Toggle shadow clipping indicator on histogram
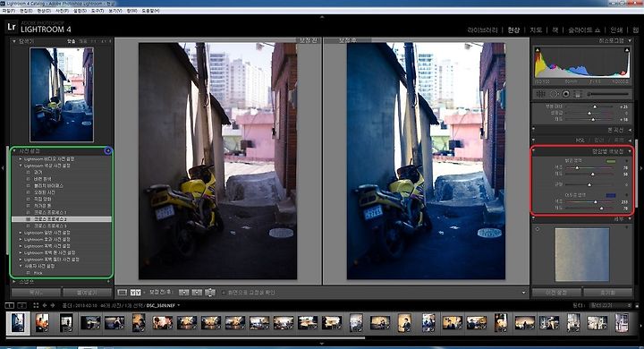This screenshot has width=644, height=349. pyautogui.click(x=537, y=50)
